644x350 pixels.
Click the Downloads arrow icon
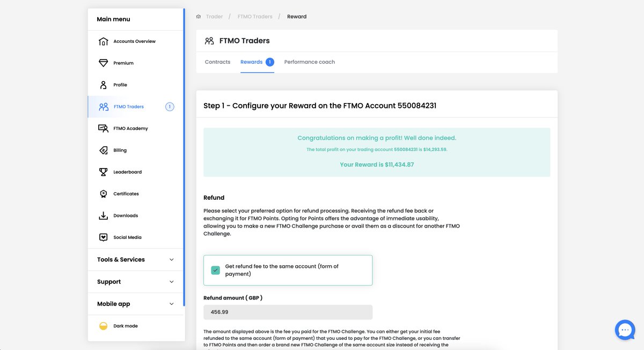104,215
